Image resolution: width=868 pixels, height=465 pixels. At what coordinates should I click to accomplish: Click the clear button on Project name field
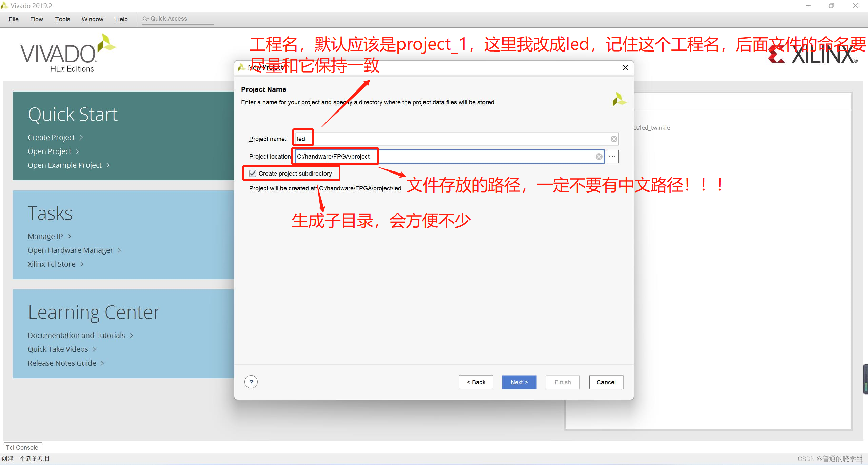click(x=614, y=138)
